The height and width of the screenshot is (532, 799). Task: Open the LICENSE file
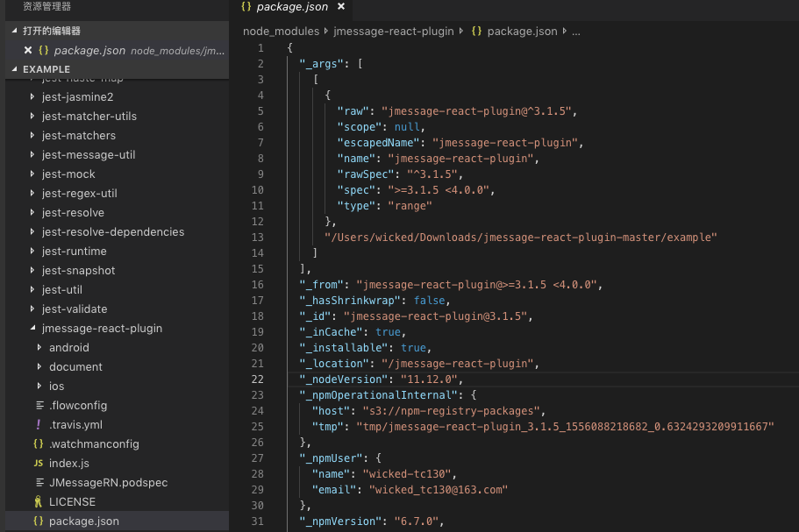pos(72,502)
